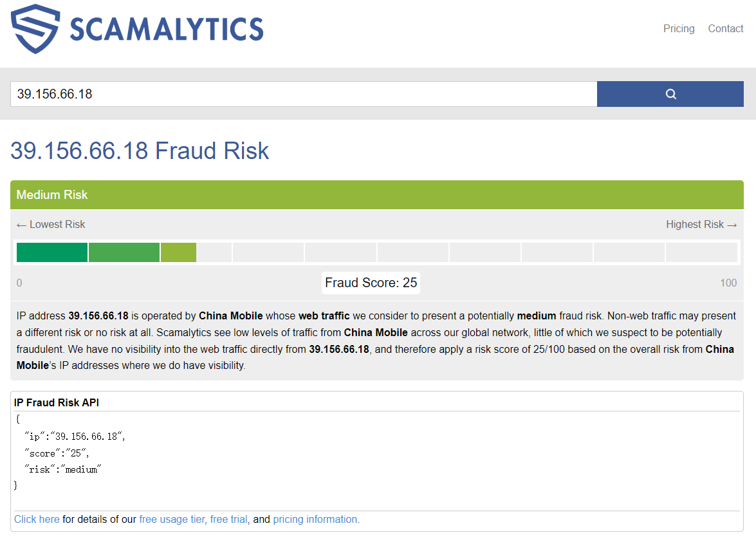Open the Contact page
Screen dimensions: 756x537
click(725, 28)
